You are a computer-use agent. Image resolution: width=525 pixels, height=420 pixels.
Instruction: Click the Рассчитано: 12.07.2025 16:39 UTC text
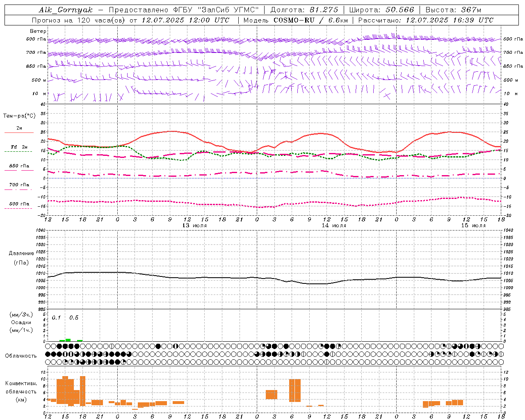pos(426,20)
